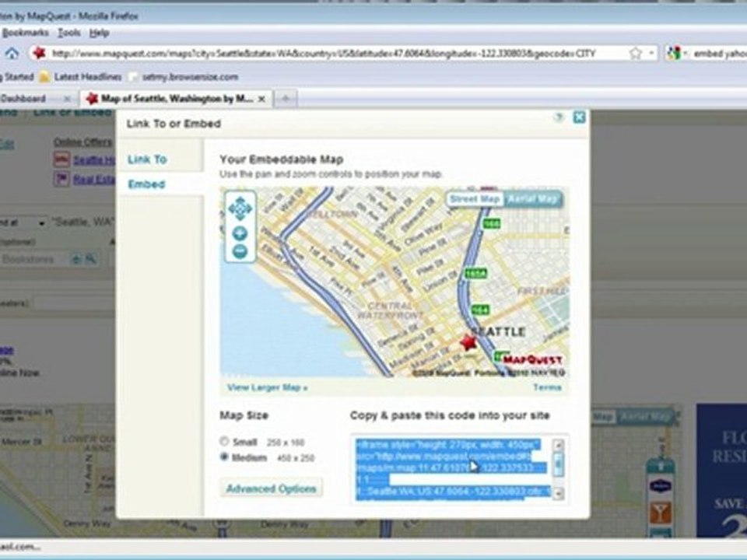Switch to Aerial Map view
747x560 pixels.
coord(532,199)
